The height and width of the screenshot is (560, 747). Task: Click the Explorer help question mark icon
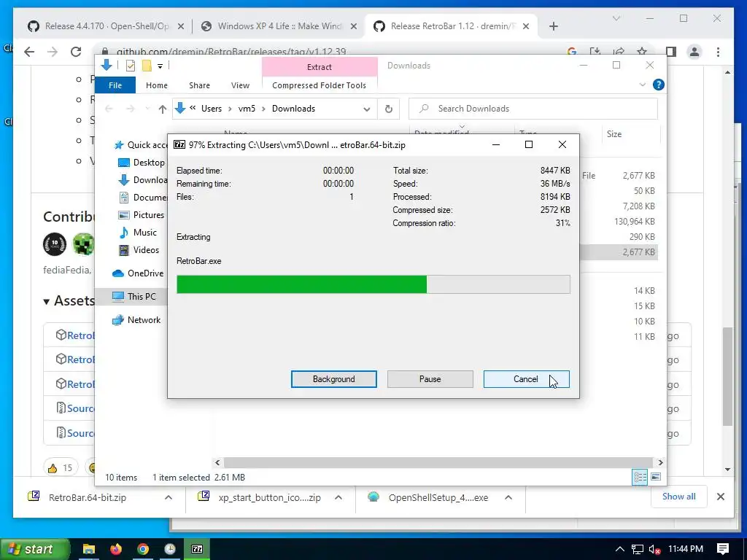(x=659, y=85)
